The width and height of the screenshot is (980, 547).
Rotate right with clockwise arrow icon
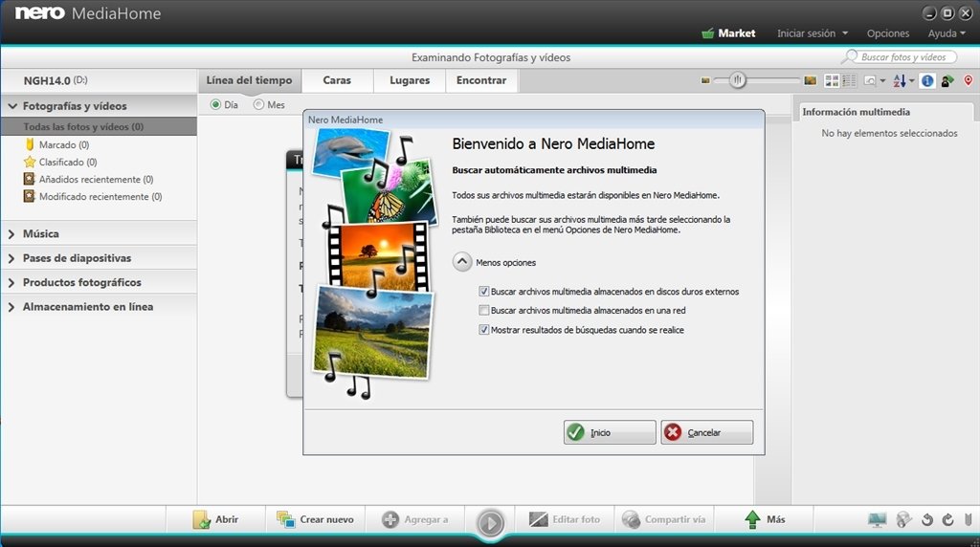pyautogui.click(x=947, y=519)
